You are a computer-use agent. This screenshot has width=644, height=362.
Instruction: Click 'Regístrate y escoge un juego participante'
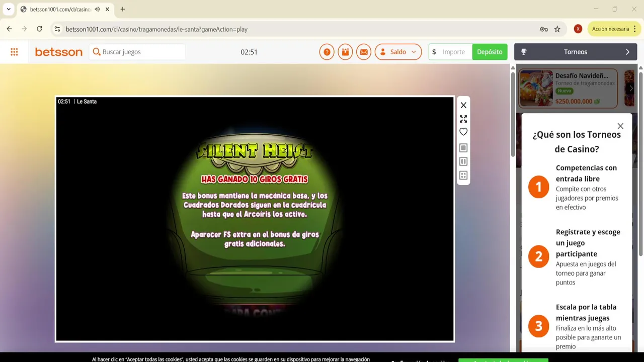[x=588, y=243]
